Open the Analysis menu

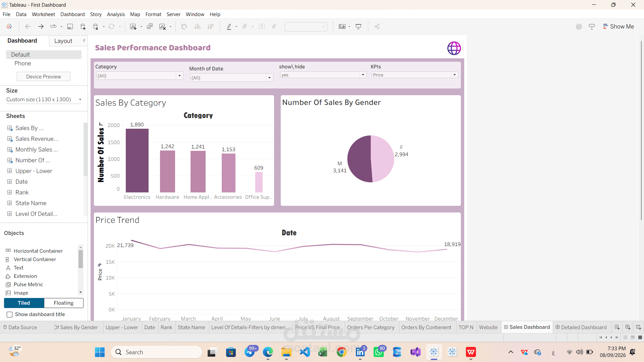click(x=116, y=14)
